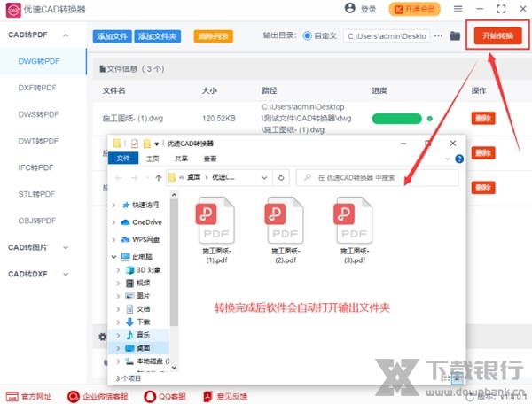Open the Explorer 共享 tab
The image size is (532, 404).
click(181, 159)
